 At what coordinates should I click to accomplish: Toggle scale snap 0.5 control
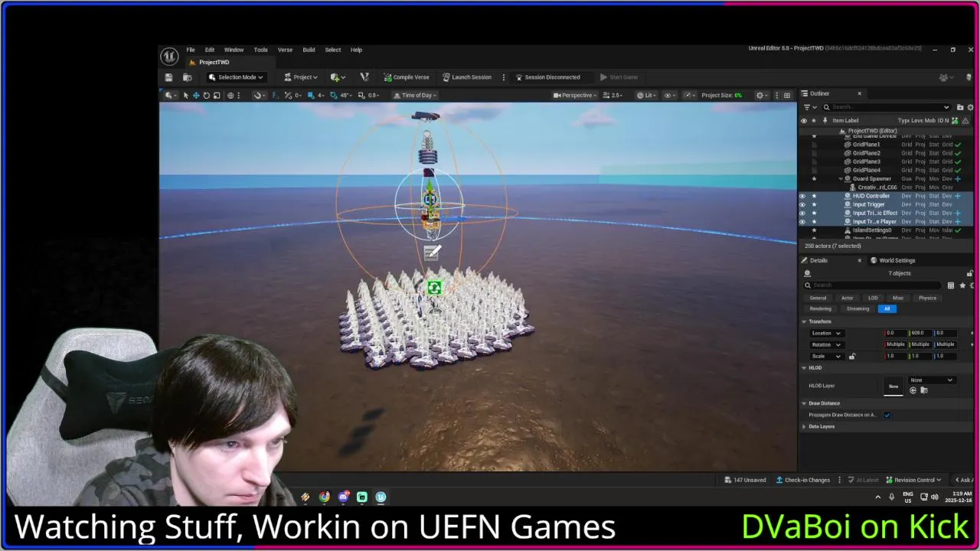[370, 96]
